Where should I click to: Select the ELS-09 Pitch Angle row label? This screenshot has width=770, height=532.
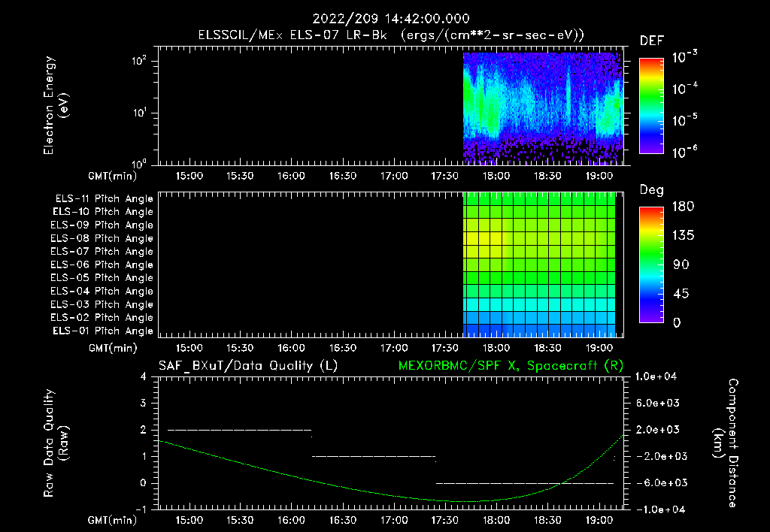click(x=102, y=225)
